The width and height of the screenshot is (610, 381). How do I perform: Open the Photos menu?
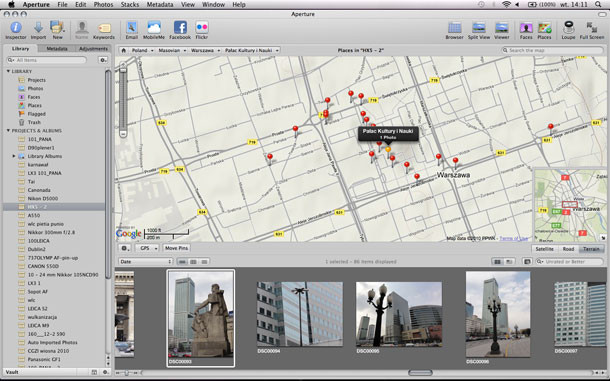[103, 5]
